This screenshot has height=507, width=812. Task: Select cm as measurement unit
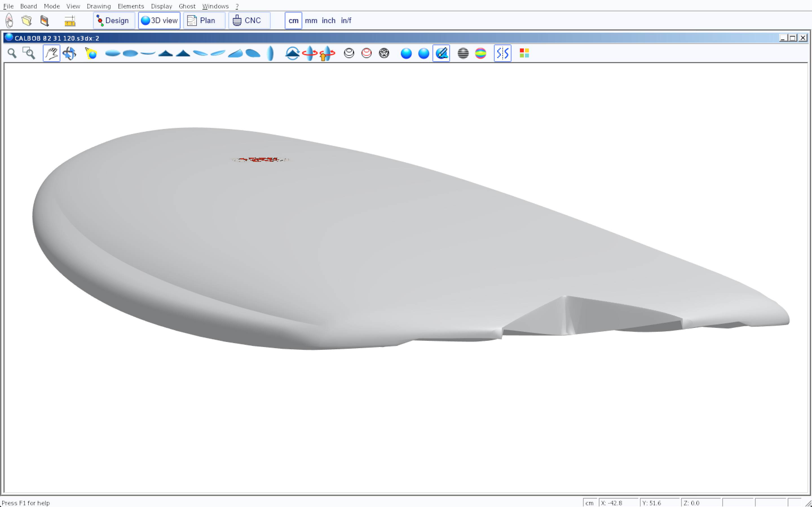293,21
